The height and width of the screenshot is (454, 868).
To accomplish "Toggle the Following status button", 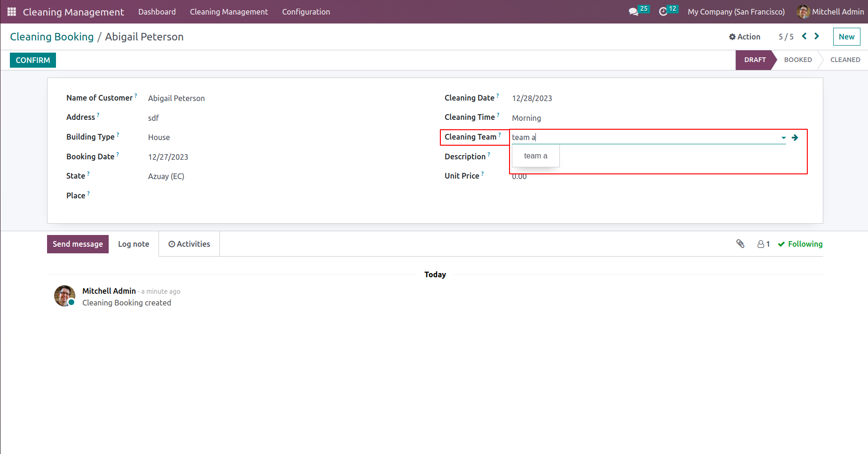I will click(x=800, y=244).
